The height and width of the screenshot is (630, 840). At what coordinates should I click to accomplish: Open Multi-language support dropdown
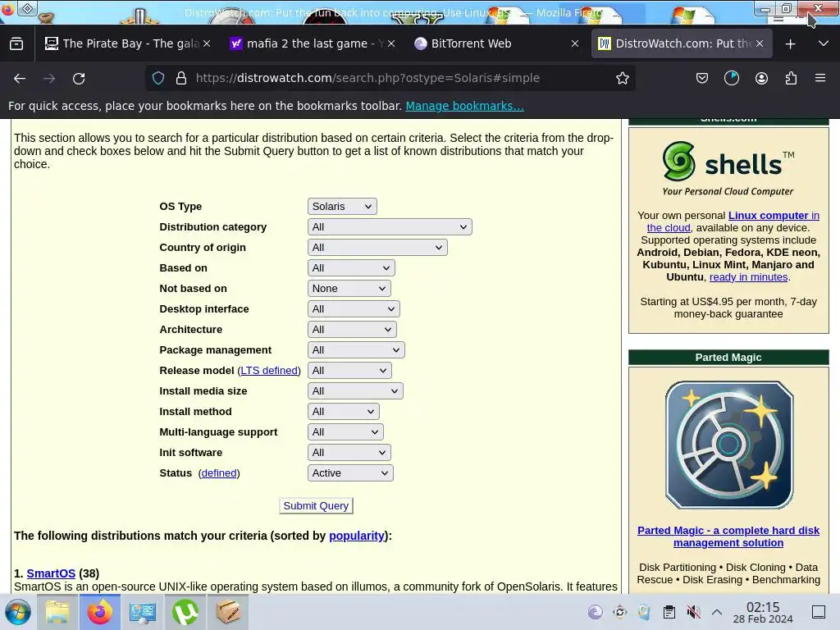point(345,431)
